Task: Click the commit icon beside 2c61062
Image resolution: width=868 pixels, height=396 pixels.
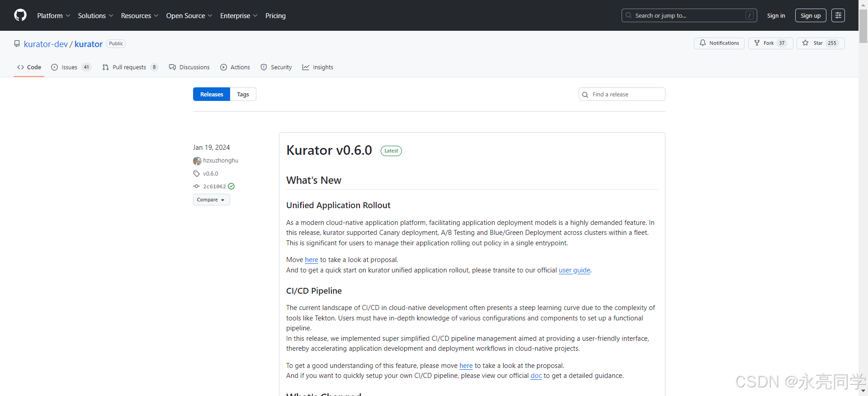Action: (196, 186)
